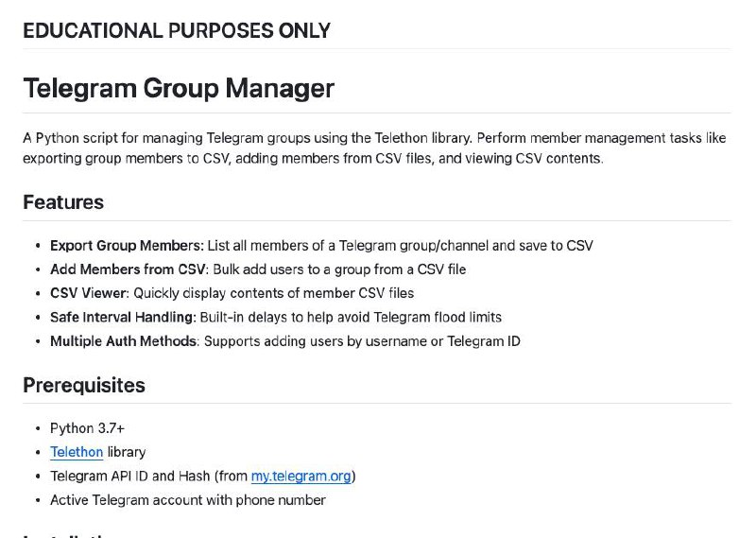Click the bold CSV Viewer text
Image resolution: width=756 pixels, height=538 pixels.
pyautogui.click(x=88, y=293)
